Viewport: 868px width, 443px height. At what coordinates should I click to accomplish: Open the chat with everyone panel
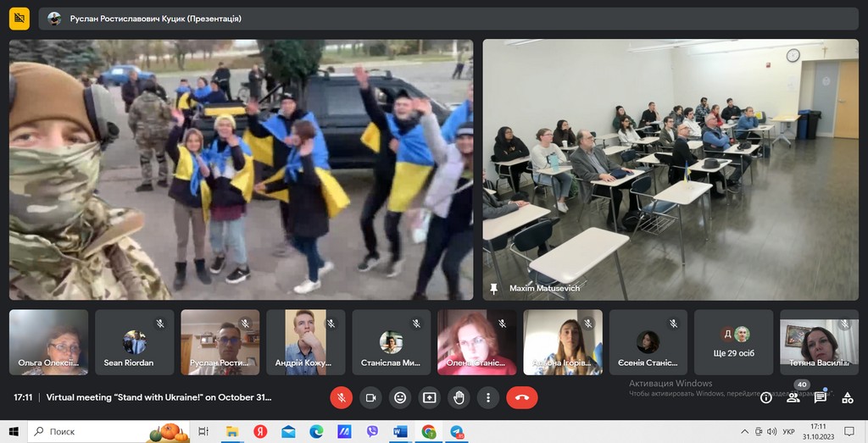click(821, 397)
